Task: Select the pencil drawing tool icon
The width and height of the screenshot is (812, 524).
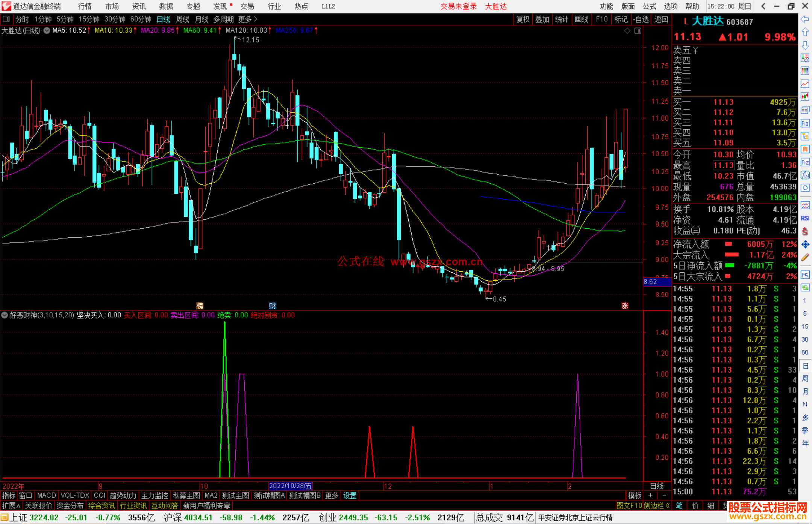Action: coord(805,257)
